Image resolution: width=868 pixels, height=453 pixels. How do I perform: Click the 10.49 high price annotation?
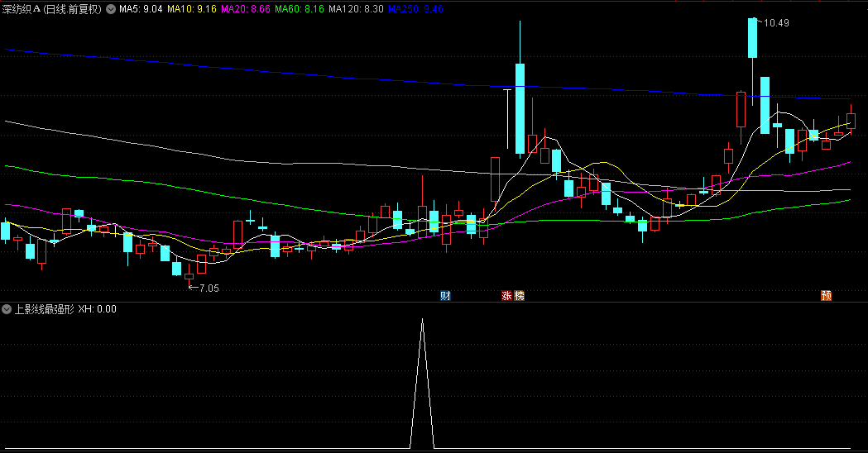[776, 22]
